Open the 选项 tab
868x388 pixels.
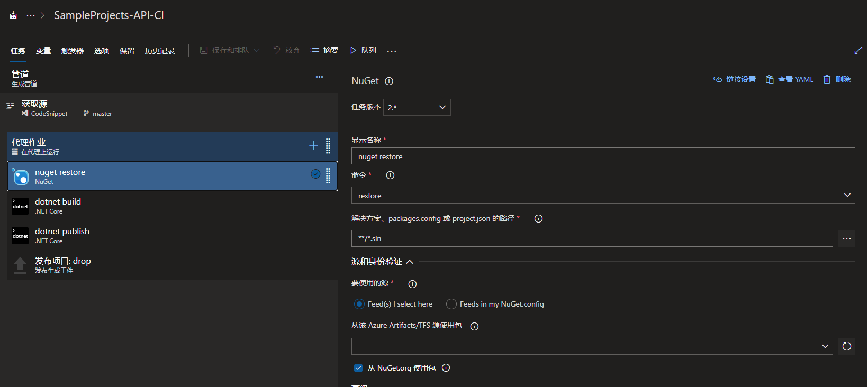(102, 51)
